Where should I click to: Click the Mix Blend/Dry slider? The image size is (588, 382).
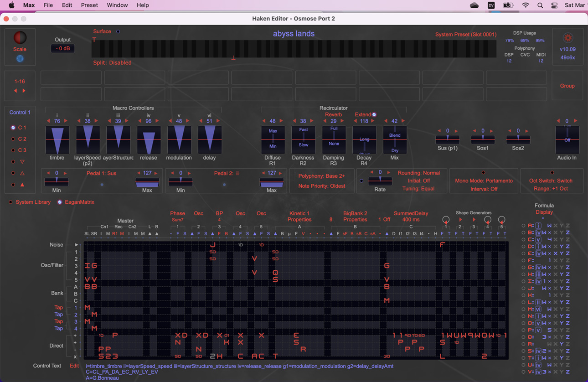point(394,140)
